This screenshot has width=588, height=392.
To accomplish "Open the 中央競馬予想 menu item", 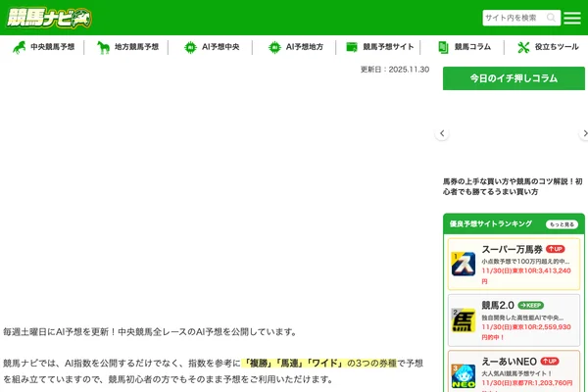I will (53, 47).
